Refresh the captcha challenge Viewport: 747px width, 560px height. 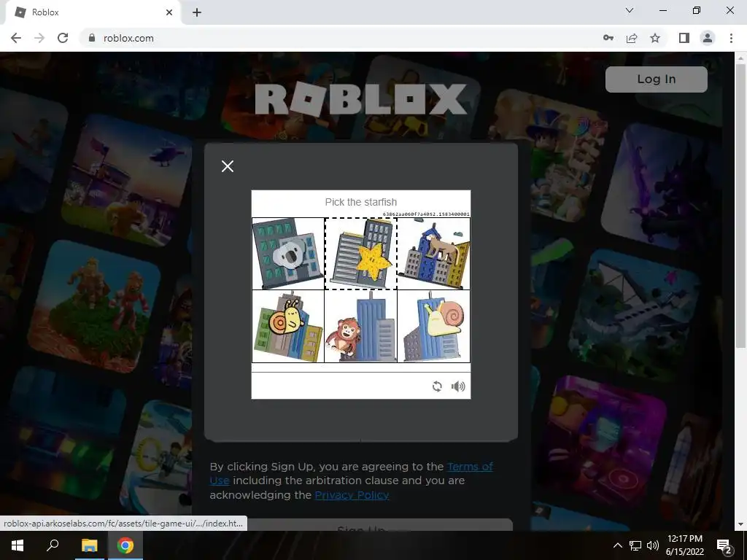(x=437, y=386)
